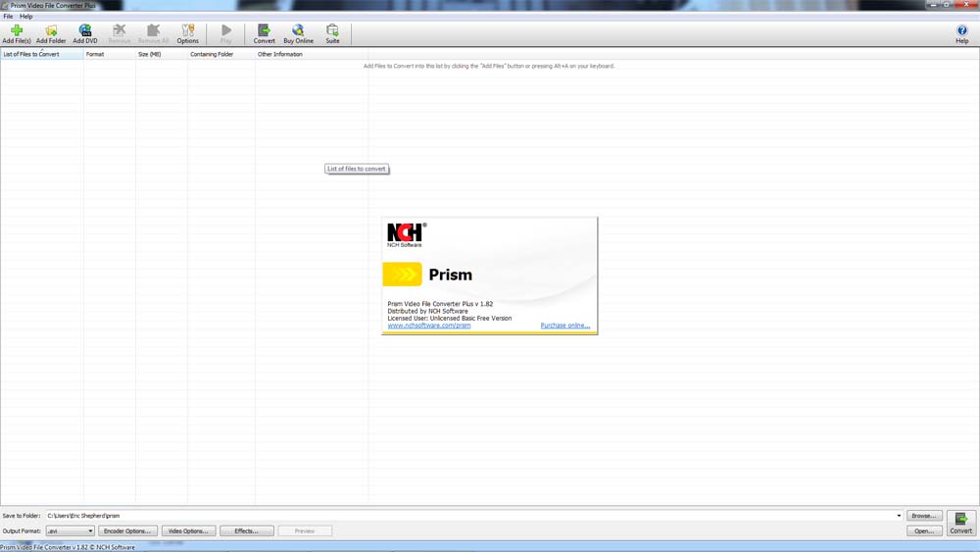Click the disabled Preview button
This screenshot has height=552, width=980.
[x=305, y=530]
